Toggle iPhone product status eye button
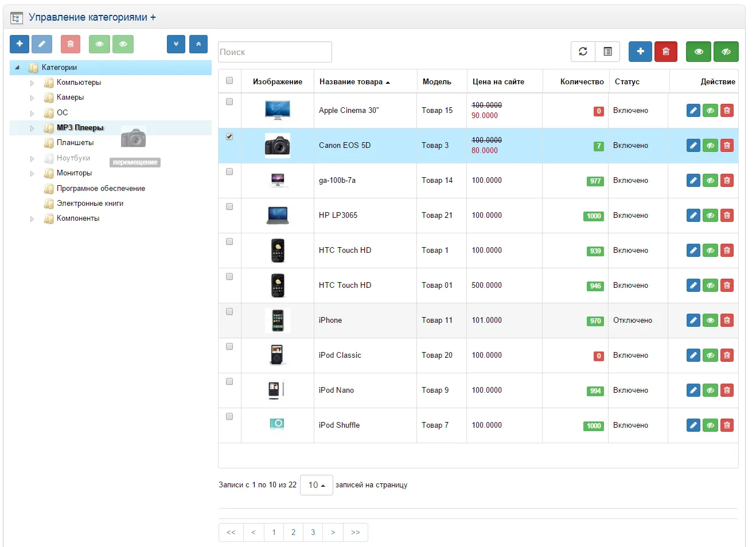Screen dimensions: 756x547 tap(710, 321)
